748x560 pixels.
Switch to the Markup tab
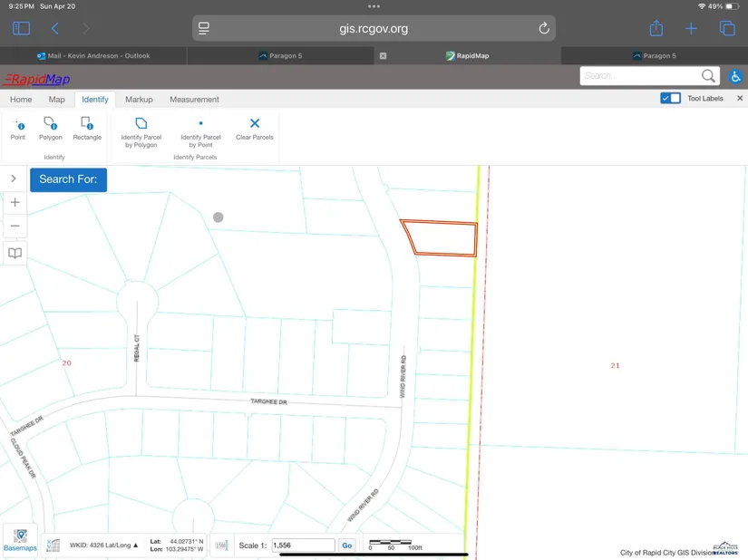click(139, 100)
